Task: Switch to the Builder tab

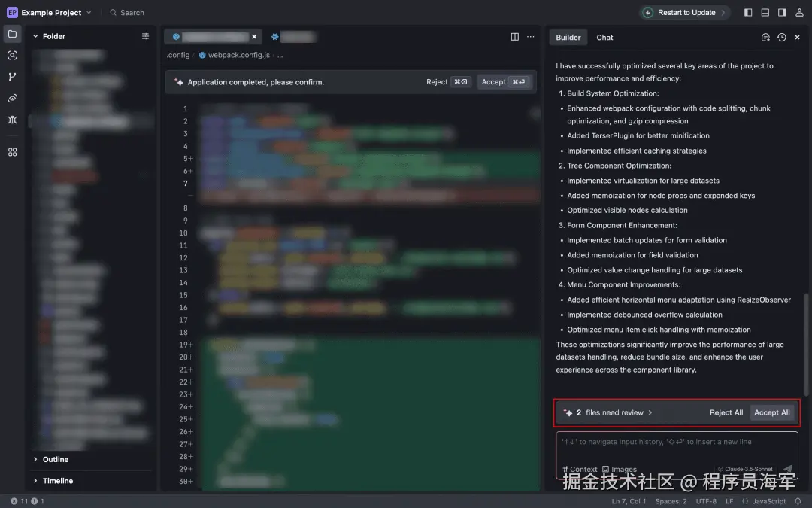Action: click(568, 38)
